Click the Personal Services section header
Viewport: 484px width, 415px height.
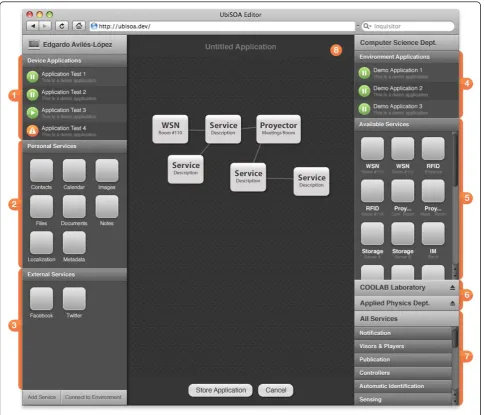tap(74, 146)
